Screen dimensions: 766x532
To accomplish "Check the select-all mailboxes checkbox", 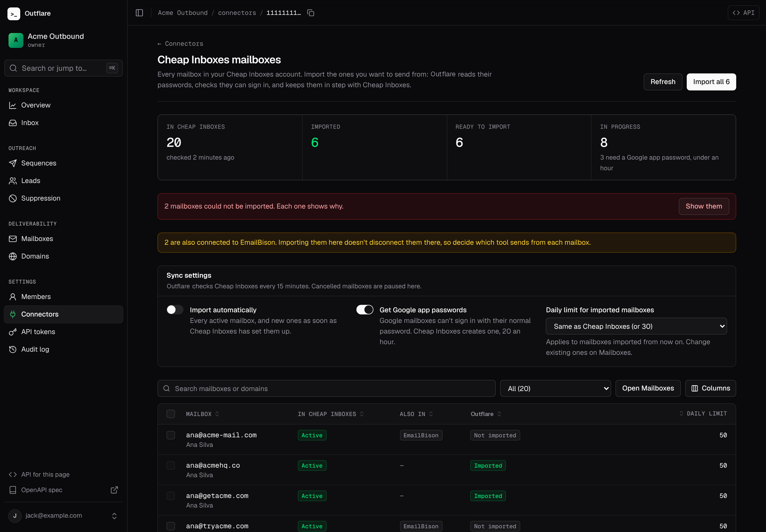I will click(x=171, y=414).
